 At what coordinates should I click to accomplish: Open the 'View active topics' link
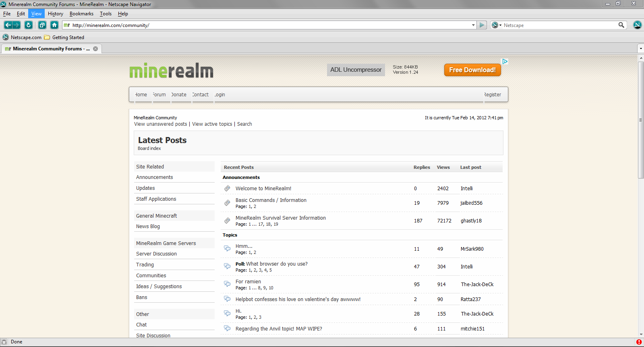(212, 124)
